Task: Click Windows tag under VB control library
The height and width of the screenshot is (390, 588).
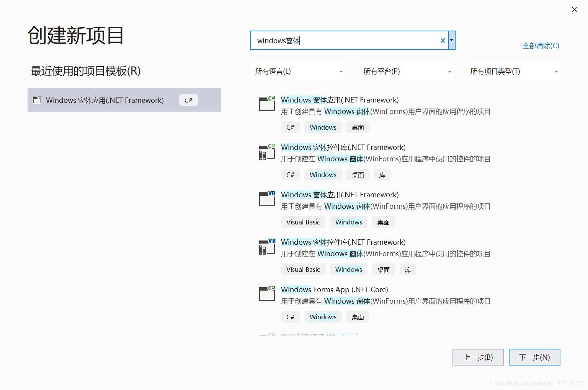Action: click(x=349, y=270)
